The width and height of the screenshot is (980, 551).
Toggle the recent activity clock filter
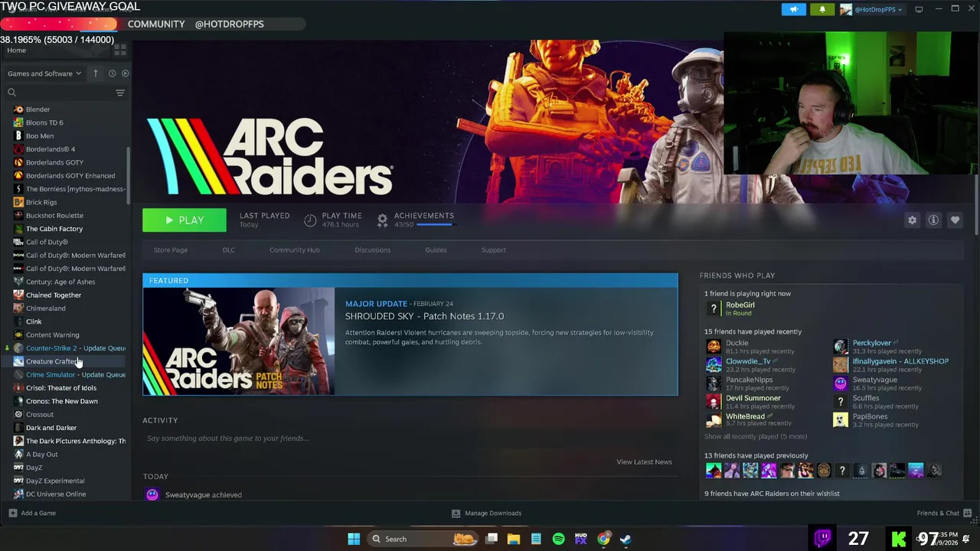click(112, 73)
